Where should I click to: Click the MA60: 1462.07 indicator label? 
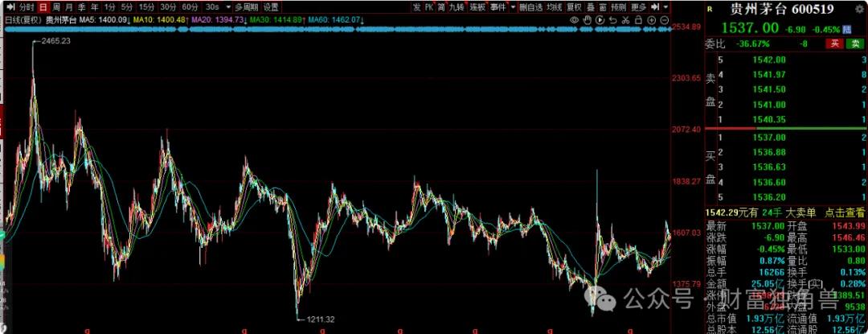[335, 20]
